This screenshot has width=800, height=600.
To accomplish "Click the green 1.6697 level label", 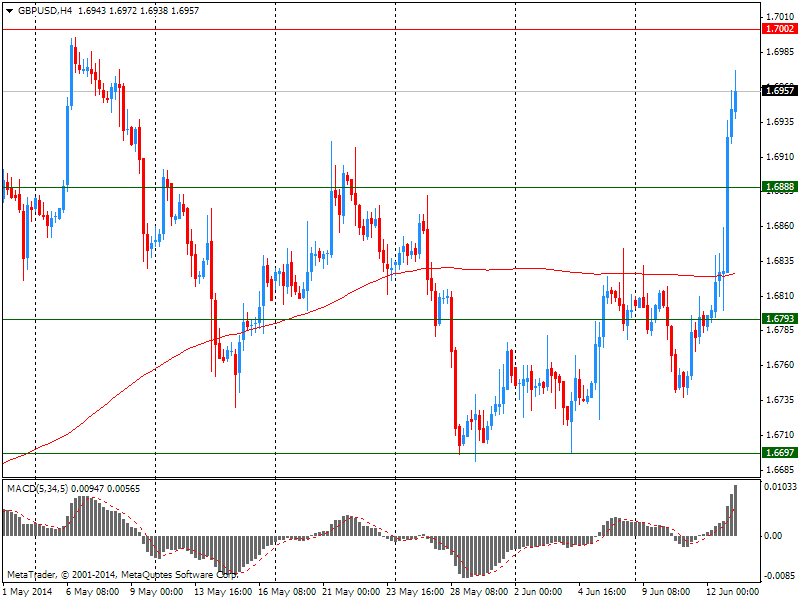I will point(780,453).
